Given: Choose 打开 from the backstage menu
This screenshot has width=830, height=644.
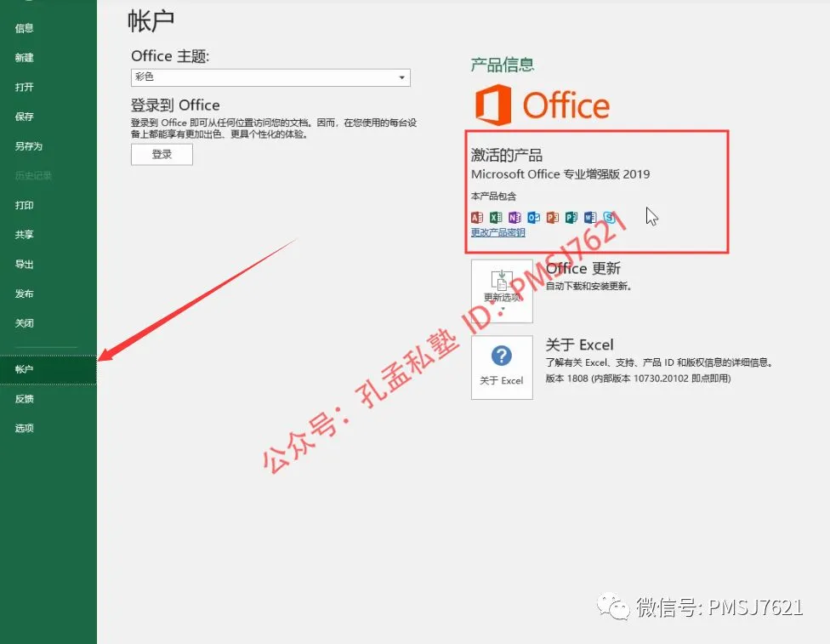Looking at the screenshot, I should 25,87.
